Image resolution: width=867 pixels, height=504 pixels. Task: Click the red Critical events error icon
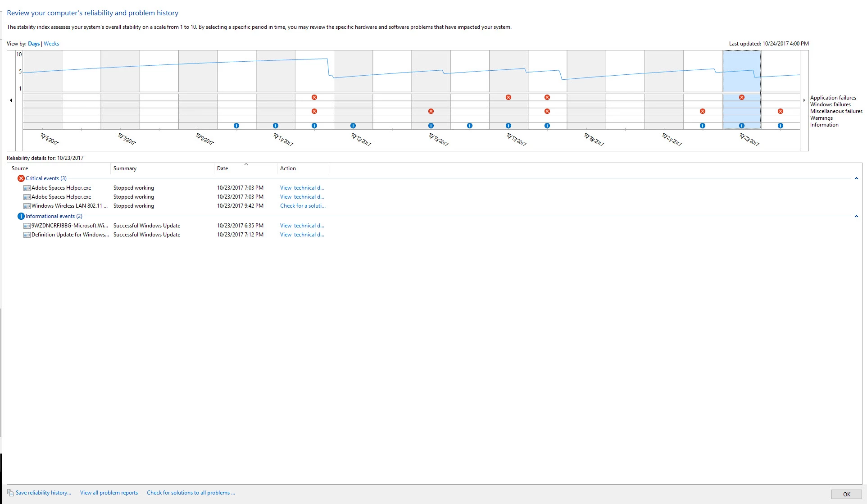(21, 178)
